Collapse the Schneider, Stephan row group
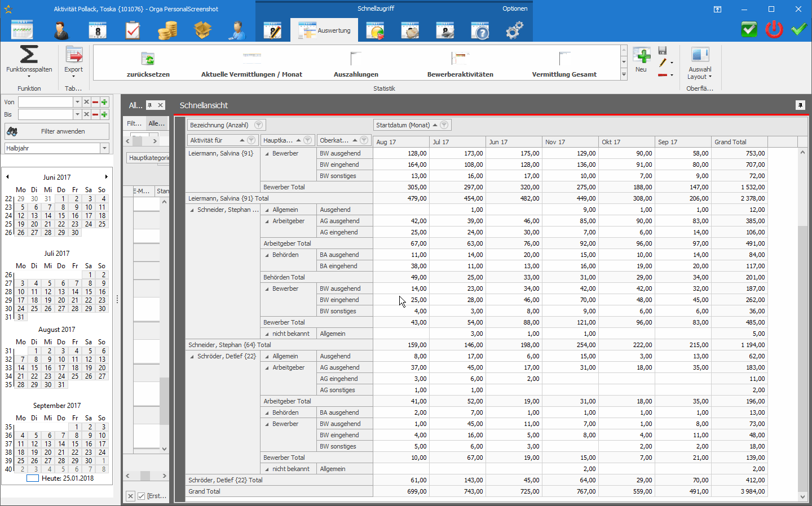This screenshot has width=812, height=506. [192, 210]
